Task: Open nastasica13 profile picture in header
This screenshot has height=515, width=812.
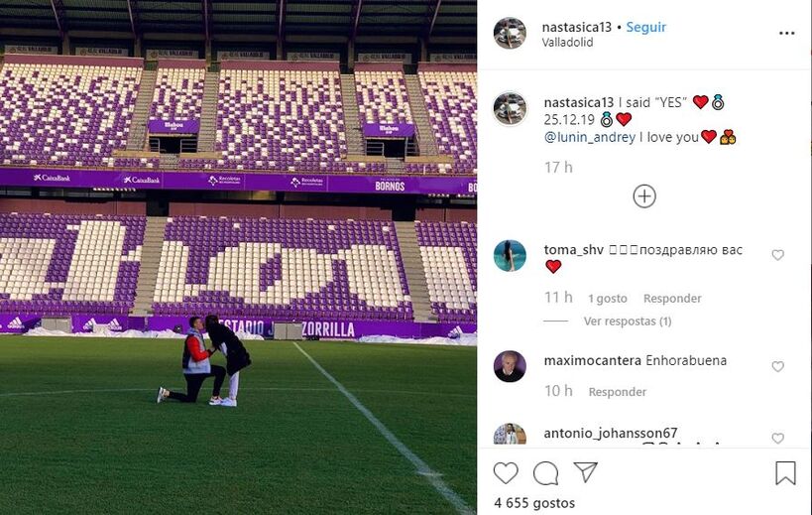Action: pos(510,33)
